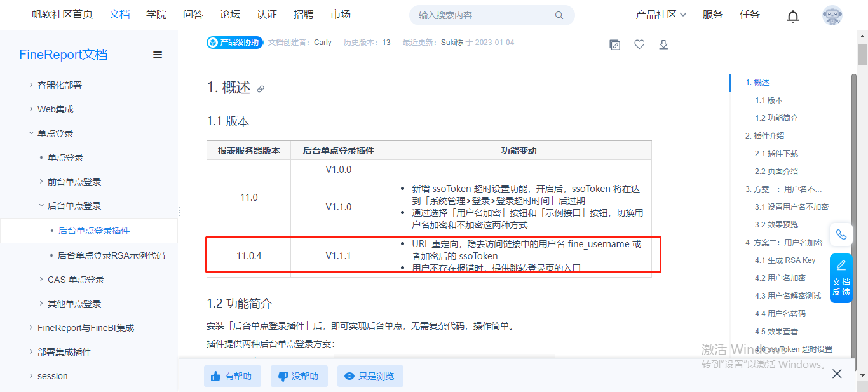This screenshot has width=868, height=392.
Task: Click the FineReport文档 title link
Action: 64,55
